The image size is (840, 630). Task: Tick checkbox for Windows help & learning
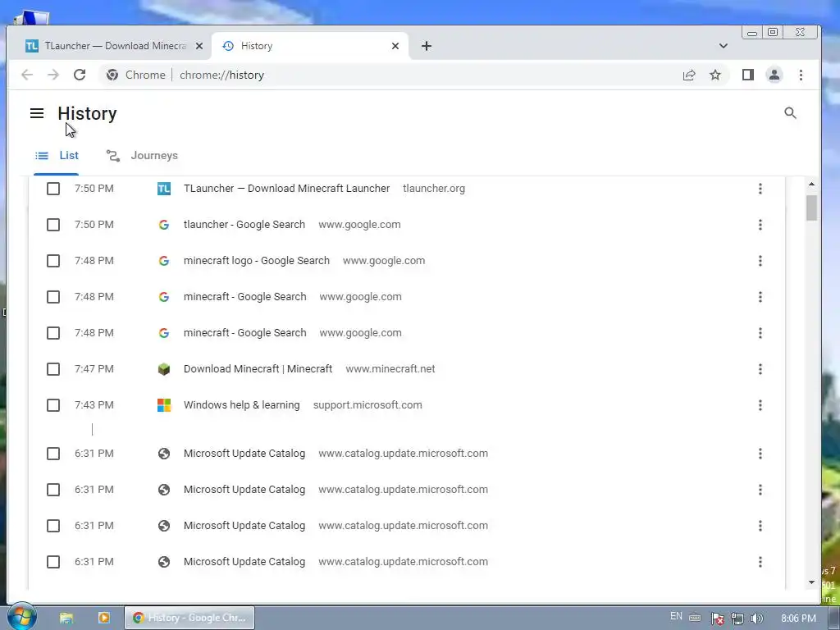point(53,405)
